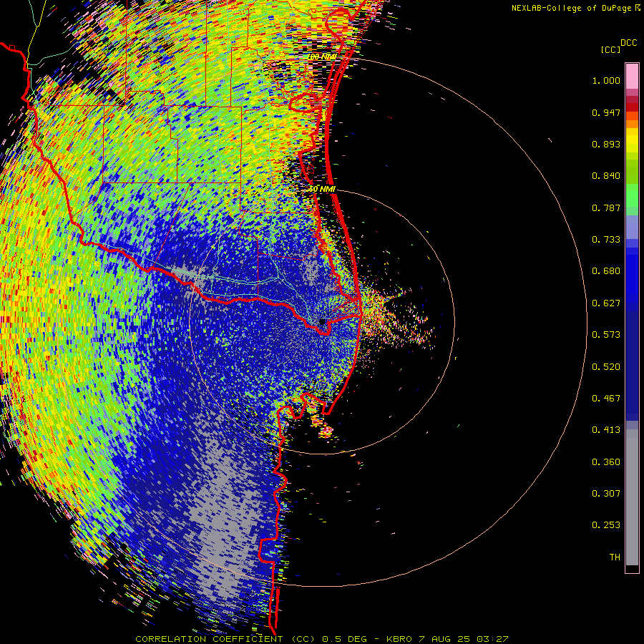Click the 0.573 legend value
The height and width of the screenshot is (644, 644).
606,335
